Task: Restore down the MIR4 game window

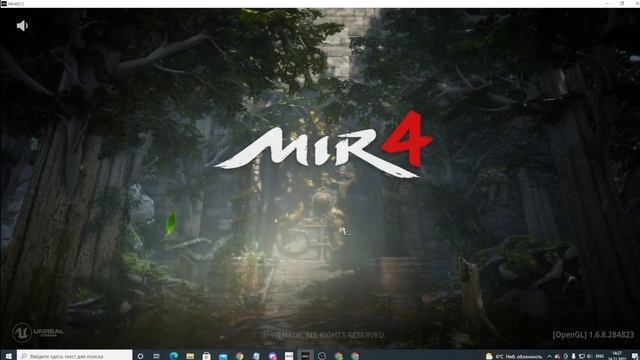Action: [622, 3]
